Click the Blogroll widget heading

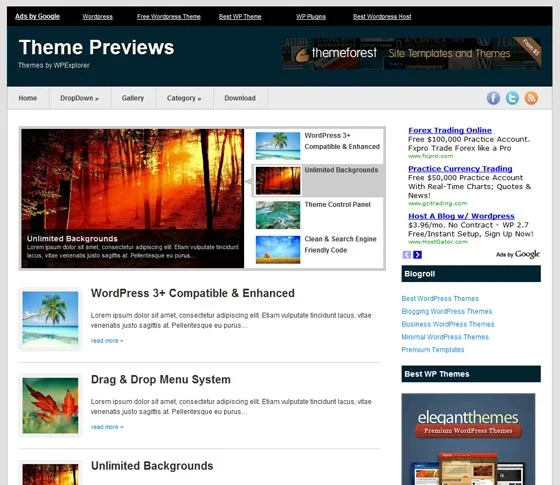[471, 274]
